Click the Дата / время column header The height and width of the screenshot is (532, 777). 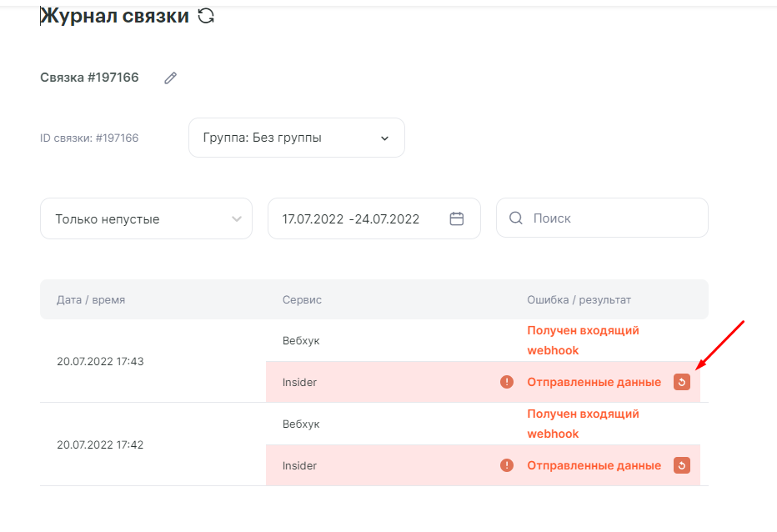[91, 299]
